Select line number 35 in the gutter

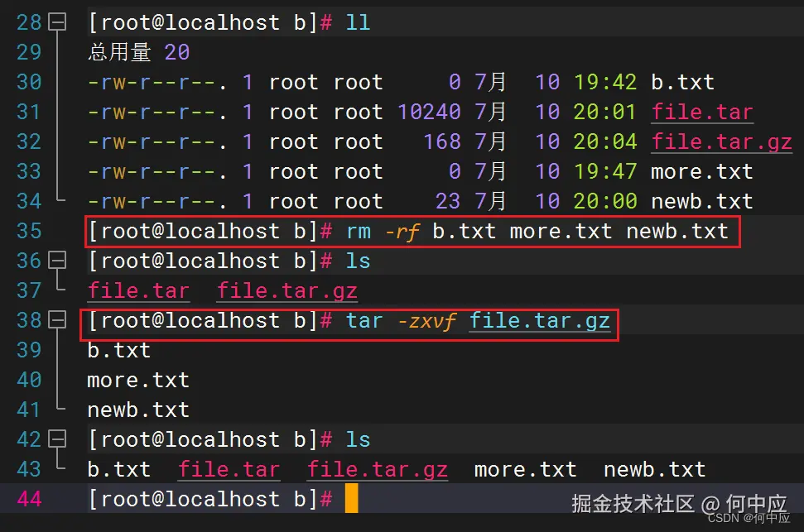[29, 231]
